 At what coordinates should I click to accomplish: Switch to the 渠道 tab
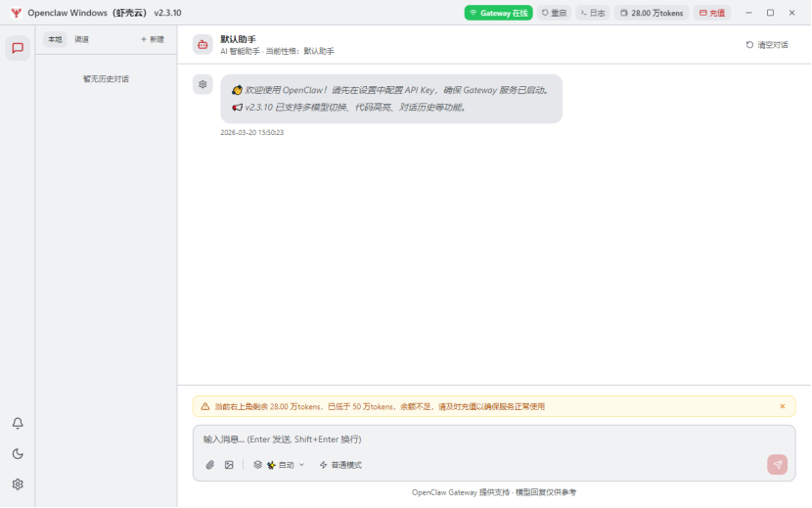click(x=82, y=39)
